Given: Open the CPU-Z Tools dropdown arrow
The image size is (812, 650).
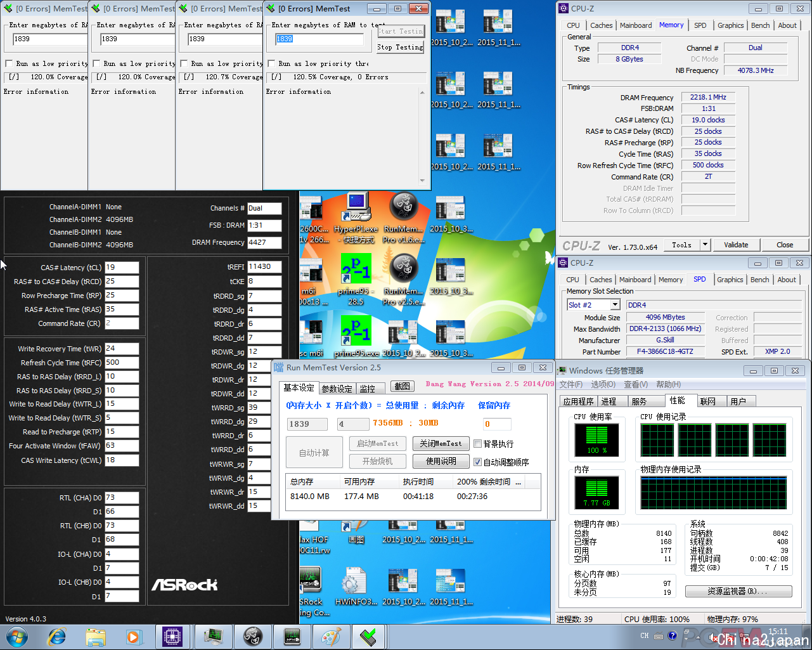Looking at the screenshot, I should (x=704, y=245).
